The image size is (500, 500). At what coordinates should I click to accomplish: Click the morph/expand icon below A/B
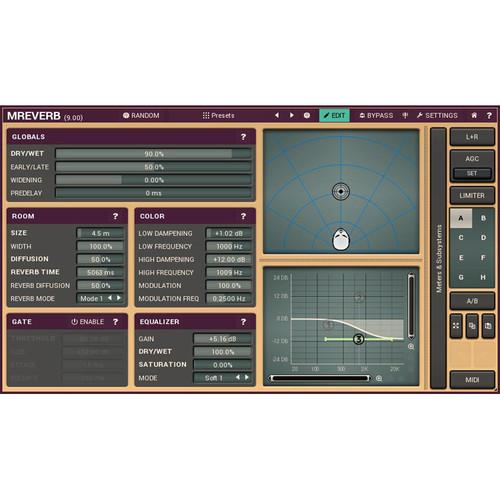click(456, 326)
